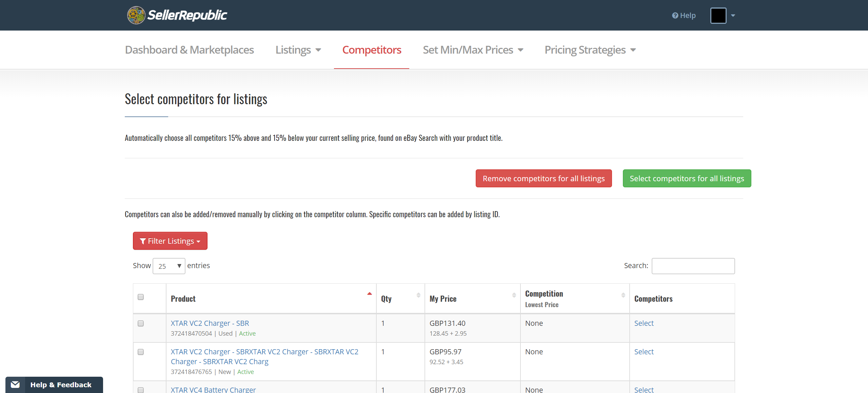
Task: Tick checkbox for listing 372418476765
Action: click(x=141, y=352)
